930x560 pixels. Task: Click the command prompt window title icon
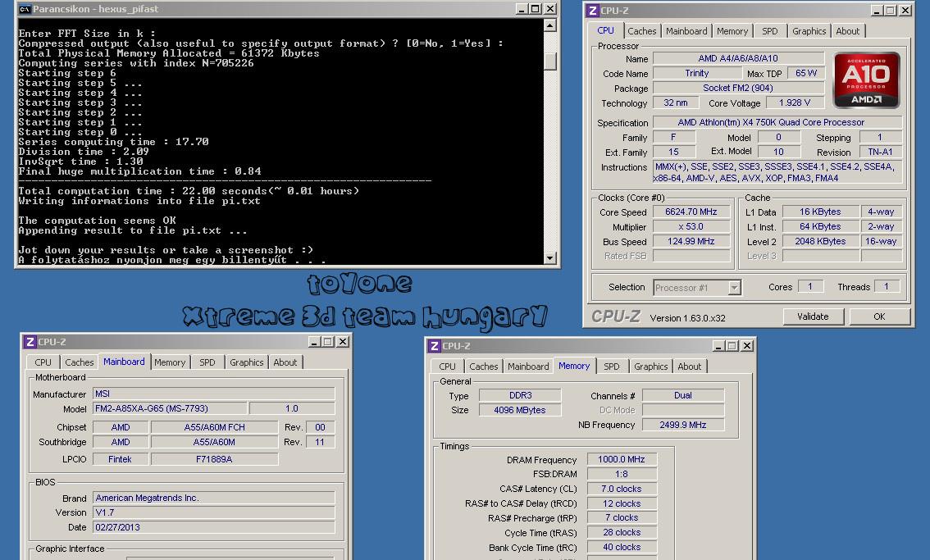pos(25,9)
